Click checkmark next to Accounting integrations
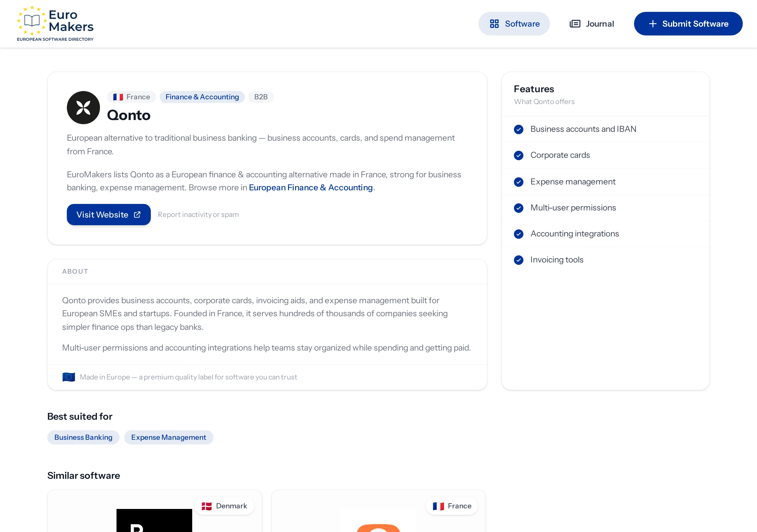Screen dimensions: 757x532 (519, 234)
